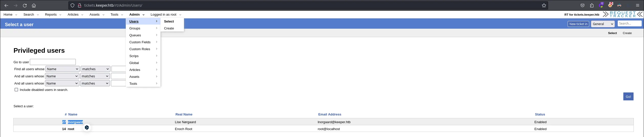The width and height of the screenshot is (644, 137).
Task: Open the Save to Pocket icon
Action: [x=583, y=5]
